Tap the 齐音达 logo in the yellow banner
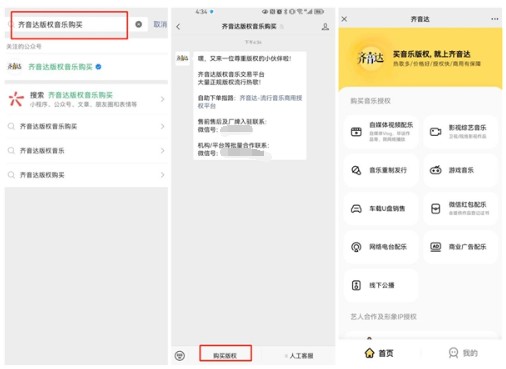The height and width of the screenshot is (369, 506). coord(371,58)
